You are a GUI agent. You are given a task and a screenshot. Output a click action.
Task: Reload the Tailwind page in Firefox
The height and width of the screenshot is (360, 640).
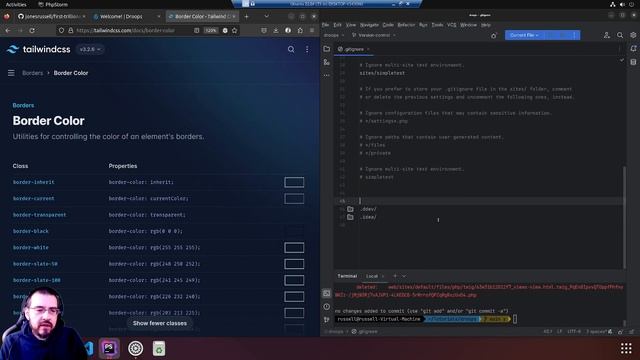[32, 30]
